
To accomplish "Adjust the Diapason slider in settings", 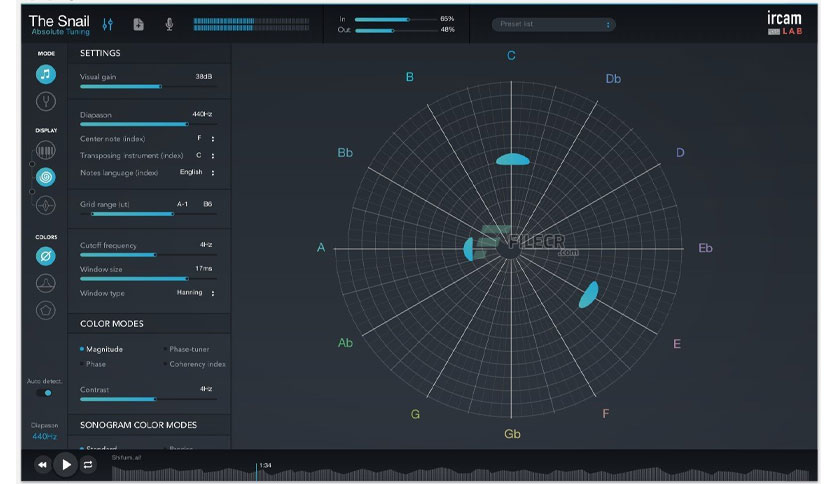I will pyautogui.click(x=148, y=124).
